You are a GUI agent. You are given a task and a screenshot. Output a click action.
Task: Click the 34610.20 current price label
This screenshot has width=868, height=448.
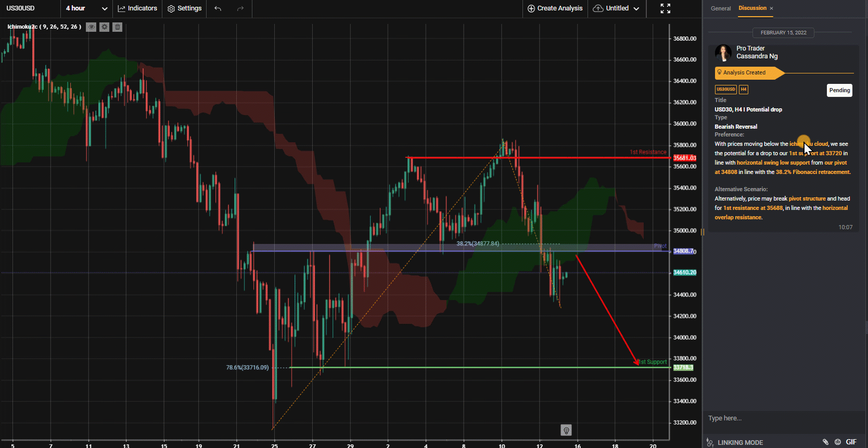(684, 272)
